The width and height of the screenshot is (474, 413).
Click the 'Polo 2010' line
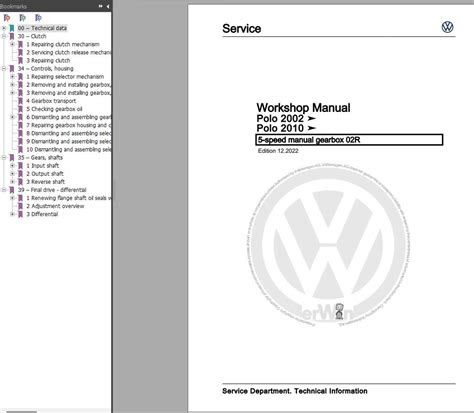coord(286,128)
